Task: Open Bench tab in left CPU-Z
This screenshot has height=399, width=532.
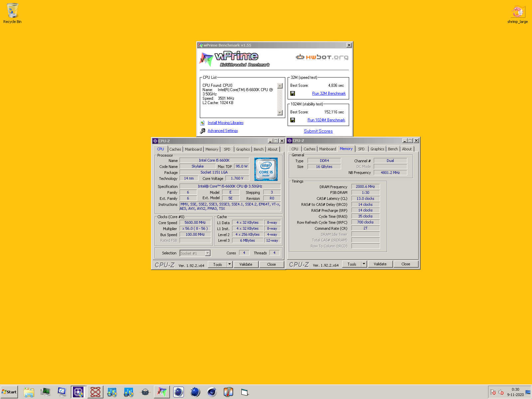Action: pos(259,149)
